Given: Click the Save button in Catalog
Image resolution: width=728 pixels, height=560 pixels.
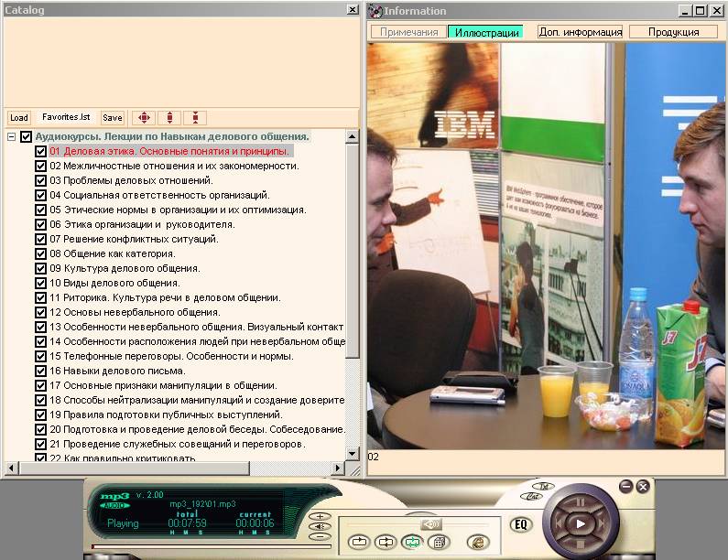Looking at the screenshot, I should click(x=113, y=118).
